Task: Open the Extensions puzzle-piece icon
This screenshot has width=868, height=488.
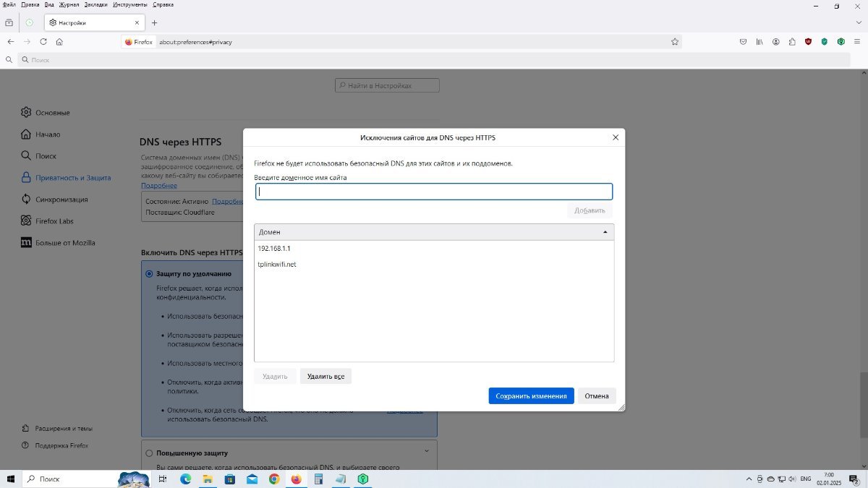Action: [x=792, y=42]
